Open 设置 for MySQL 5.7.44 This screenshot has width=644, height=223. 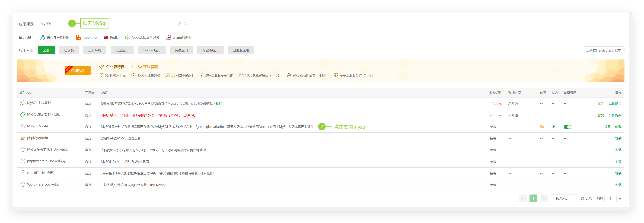pos(607,127)
